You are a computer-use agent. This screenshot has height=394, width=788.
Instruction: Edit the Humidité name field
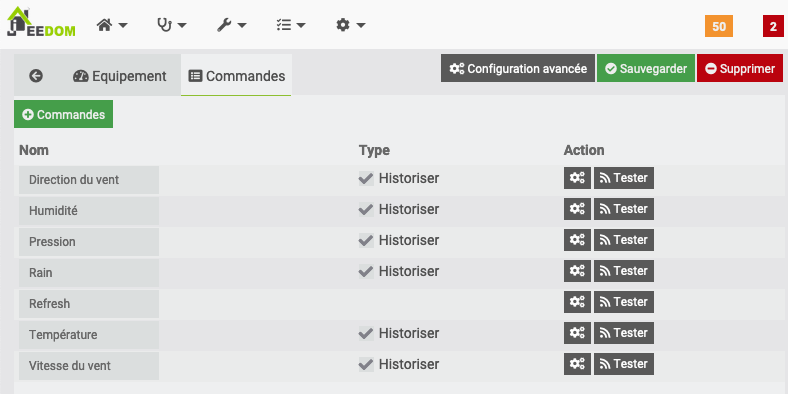(89, 211)
